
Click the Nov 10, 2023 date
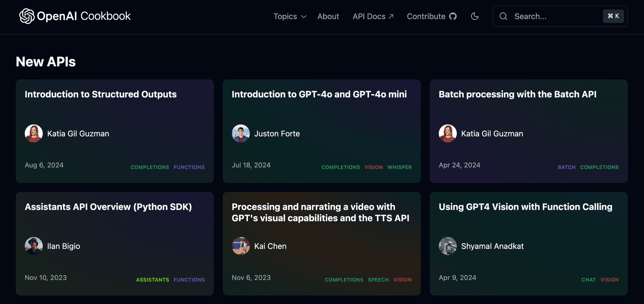[46, 277]
